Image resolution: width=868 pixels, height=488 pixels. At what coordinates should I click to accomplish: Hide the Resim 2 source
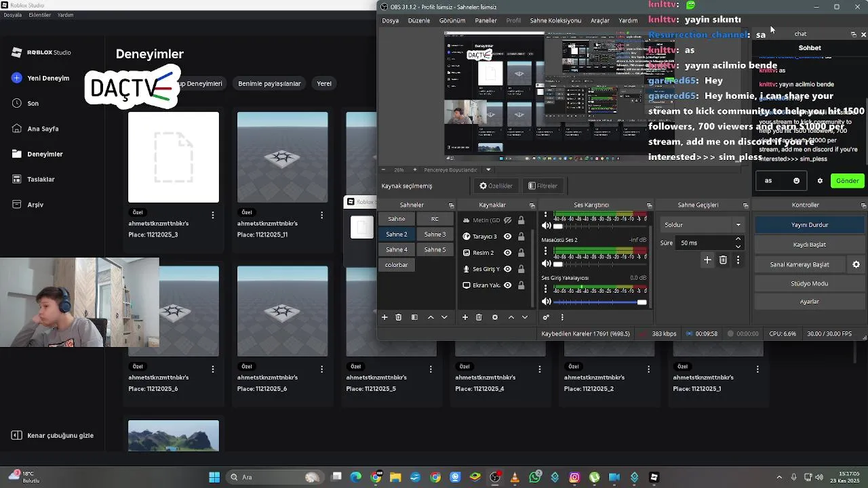click(x=507, y=253)
